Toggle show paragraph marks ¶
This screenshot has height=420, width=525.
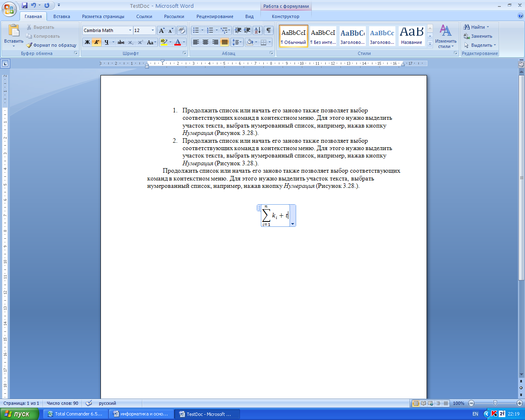click(x=269, y=30)
